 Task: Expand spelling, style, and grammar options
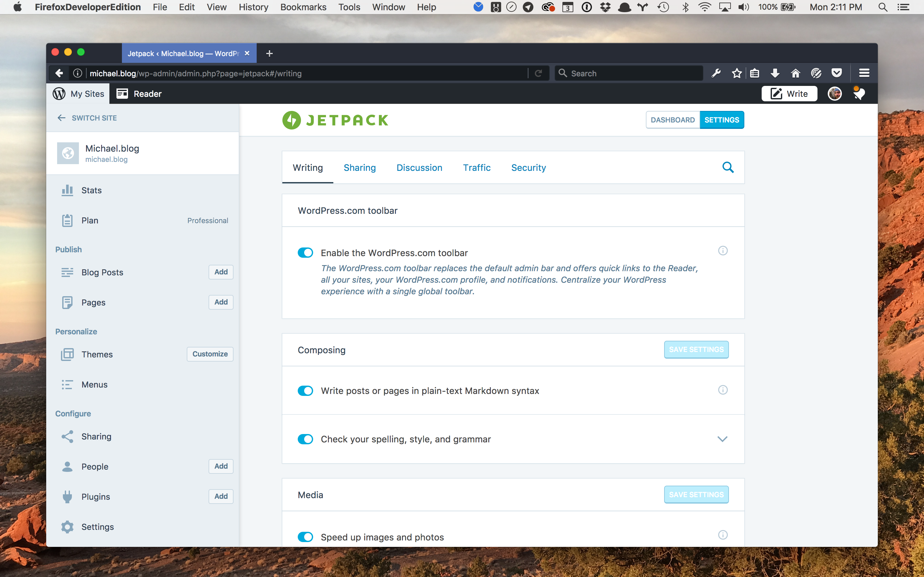click(723, 439)
